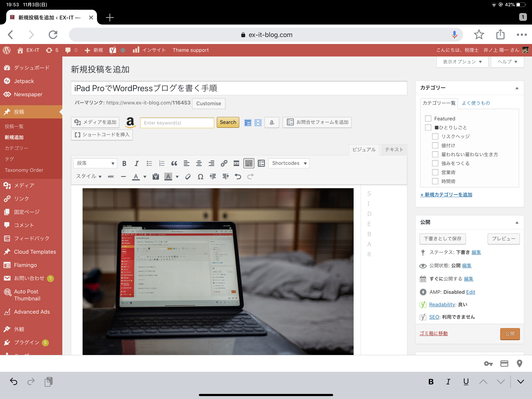Undo the last edit in the editor toolbar

click(x=238, y=177)
